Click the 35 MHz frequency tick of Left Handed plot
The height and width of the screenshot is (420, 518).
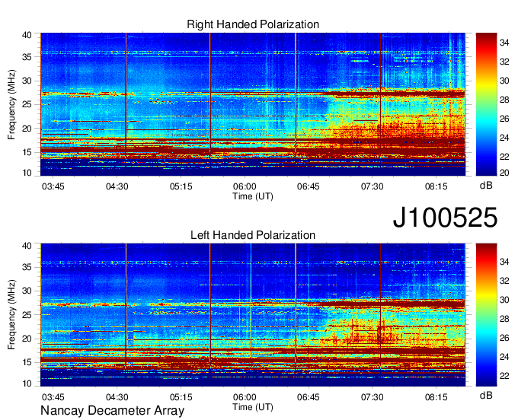27,267
